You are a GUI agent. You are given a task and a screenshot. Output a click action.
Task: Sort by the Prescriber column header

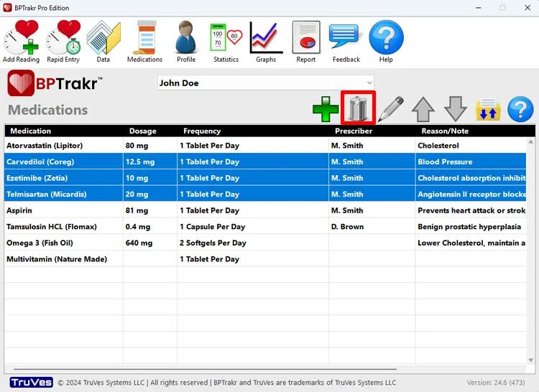tap(354, 131)
